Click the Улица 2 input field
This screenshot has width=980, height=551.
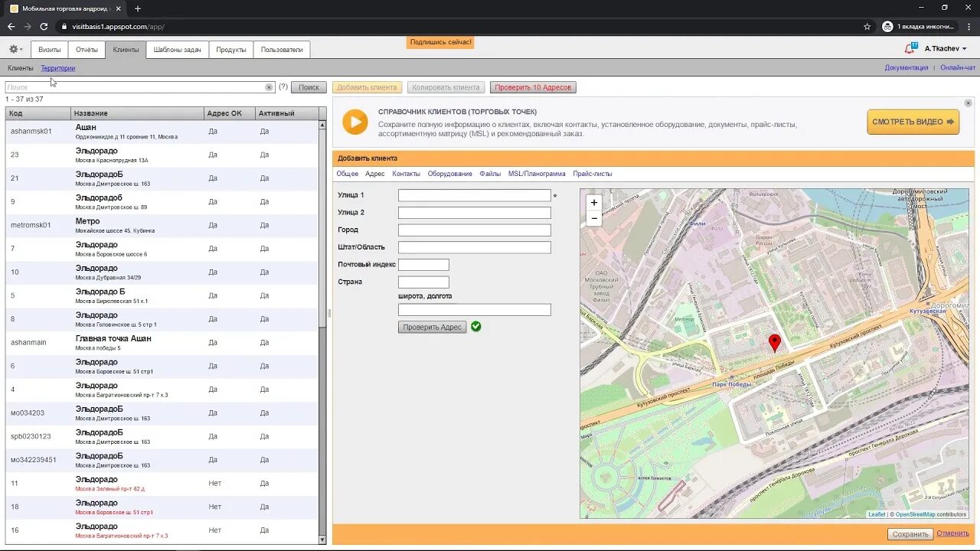coord(475,213)
